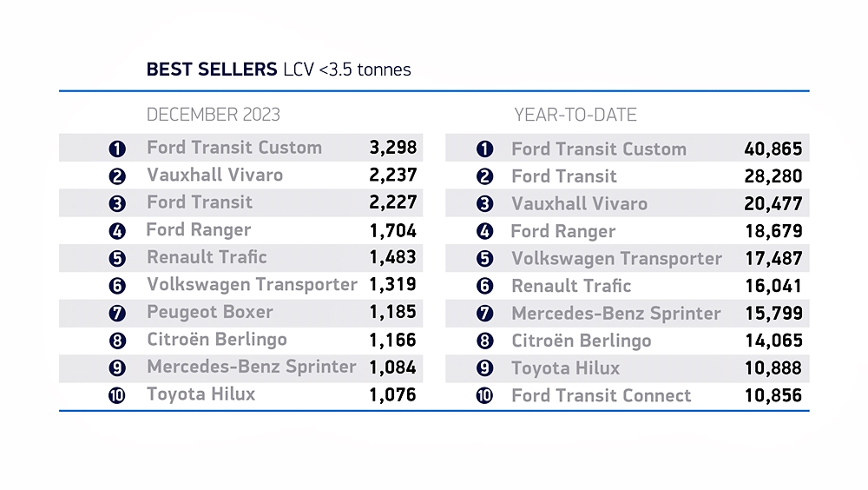Select rank 7 badge next to Peugeot Boxer
The width and height of the screenshot is (868, 490).
pos(118,313)
